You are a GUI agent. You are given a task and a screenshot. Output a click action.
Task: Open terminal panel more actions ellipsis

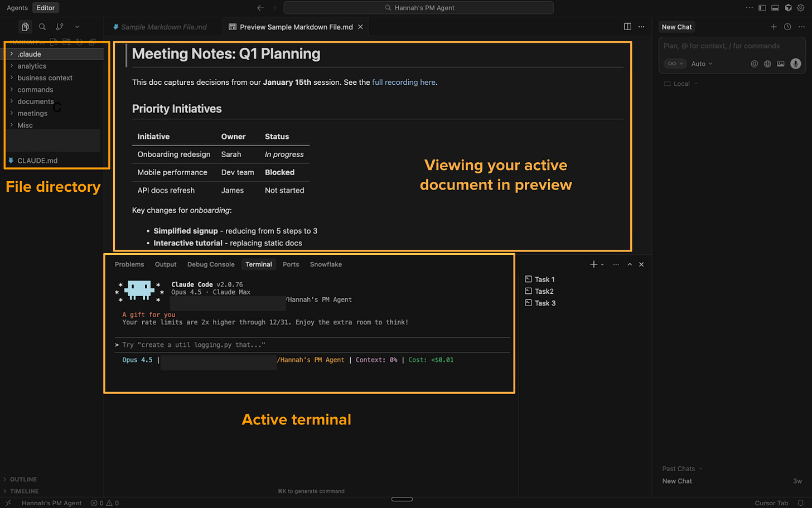click(616, 264)
